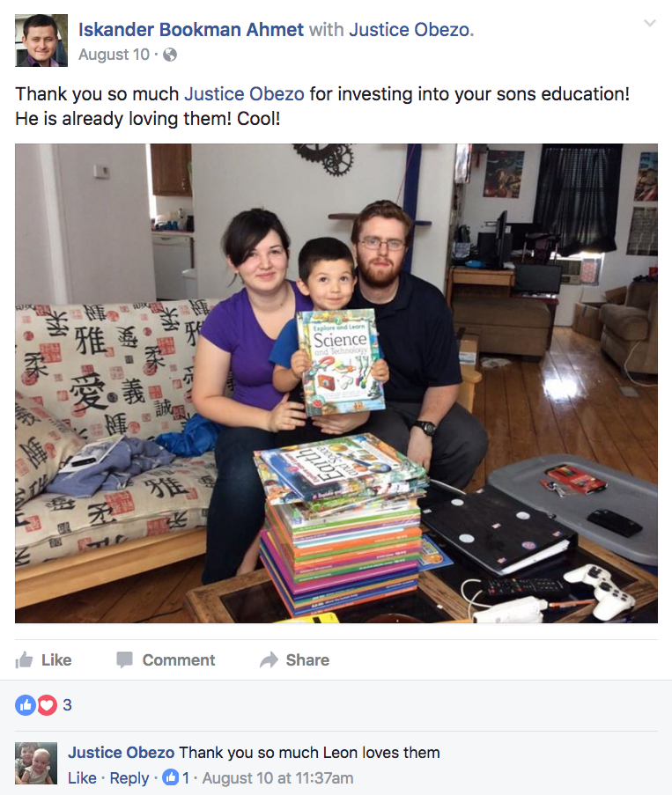Viewport: 672px width, 795px height.
Task: Like the post using Like button text
Action: tap(56, 659)
